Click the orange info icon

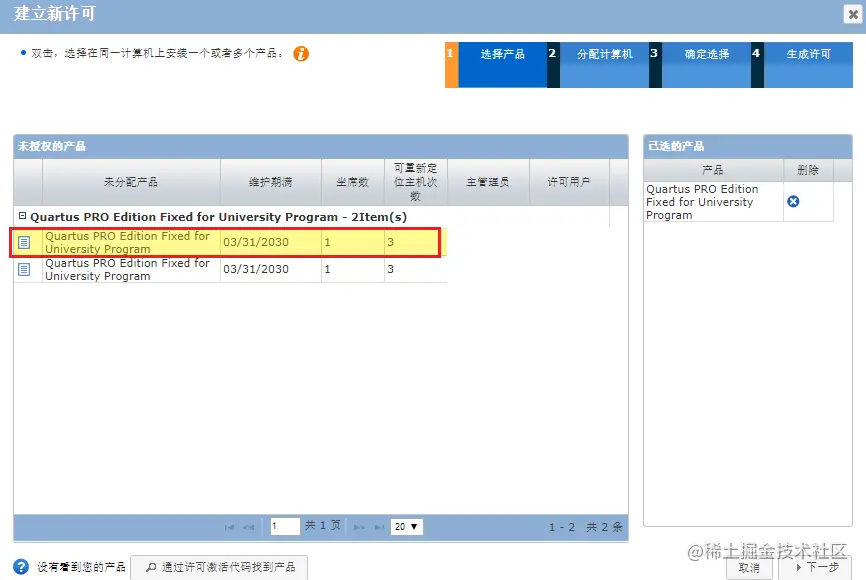click(x=301, y=54)
